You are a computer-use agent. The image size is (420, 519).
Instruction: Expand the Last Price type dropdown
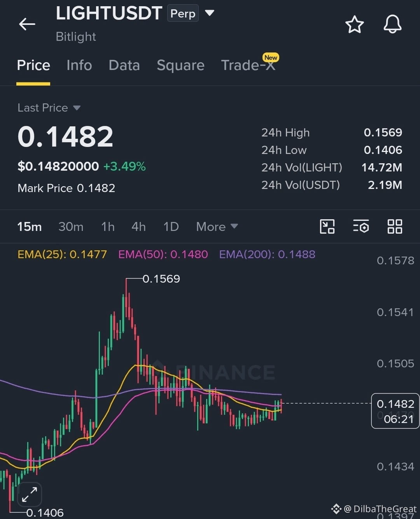(x=77, y=108)
